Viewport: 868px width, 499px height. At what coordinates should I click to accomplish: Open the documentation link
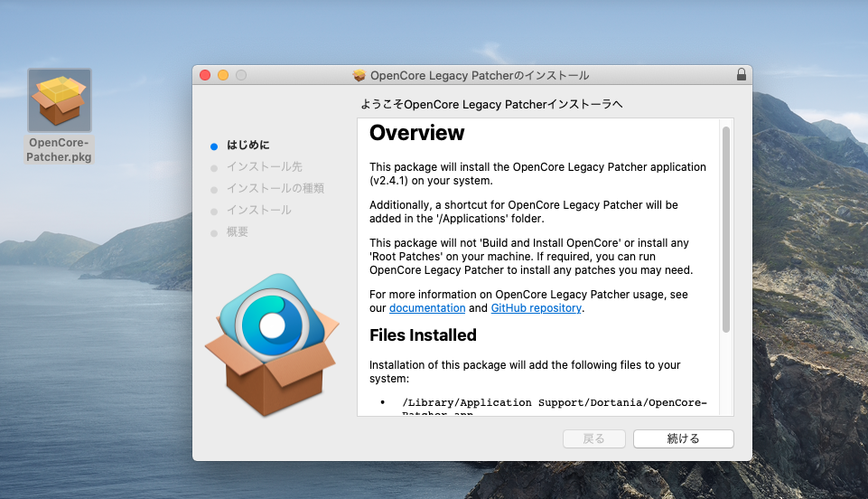[427, 308]
